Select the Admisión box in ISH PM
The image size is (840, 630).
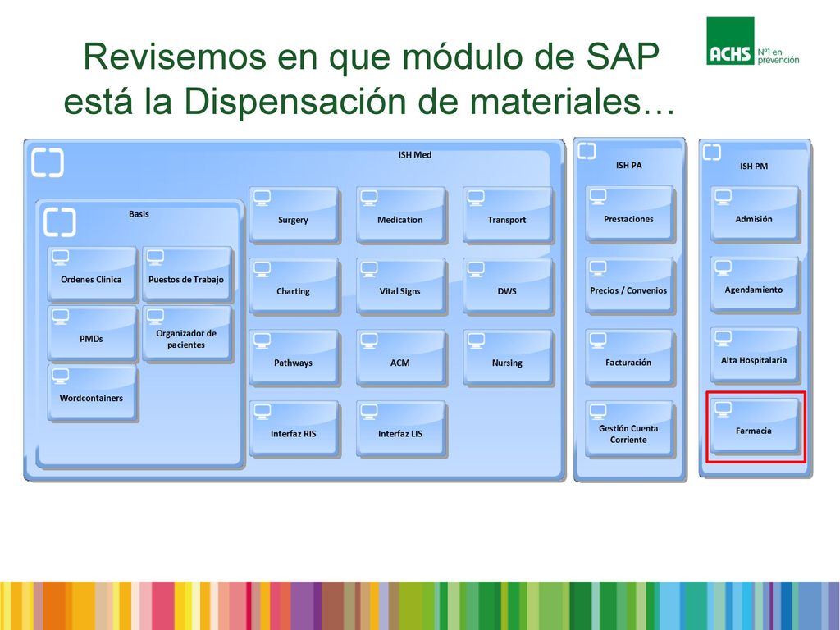(x=755, y=214)
